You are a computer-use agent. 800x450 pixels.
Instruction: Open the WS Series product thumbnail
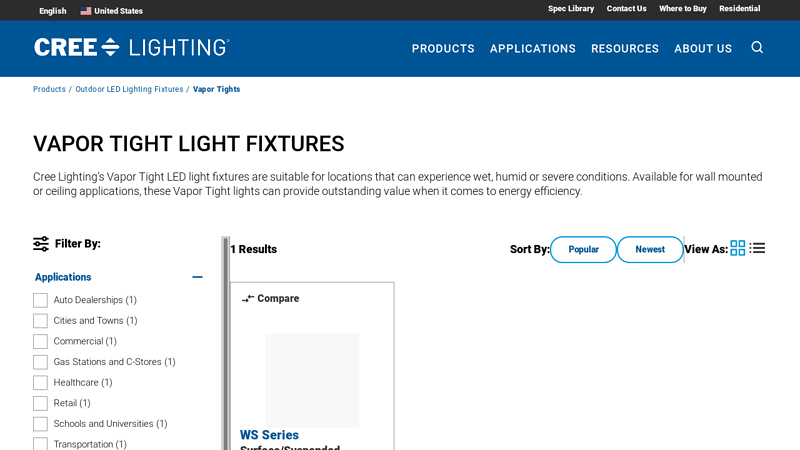coord(312,380)
